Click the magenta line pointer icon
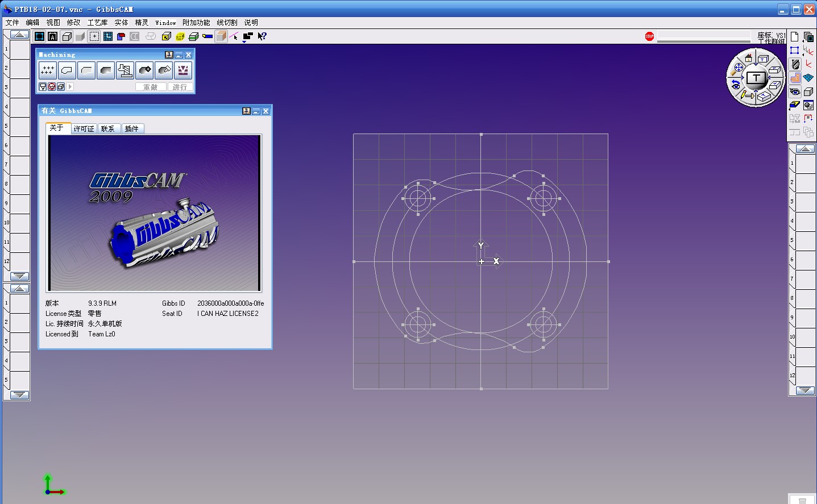The height and width of the screenshot is (504, 817). pyautogui.click(x=234, y=36)
